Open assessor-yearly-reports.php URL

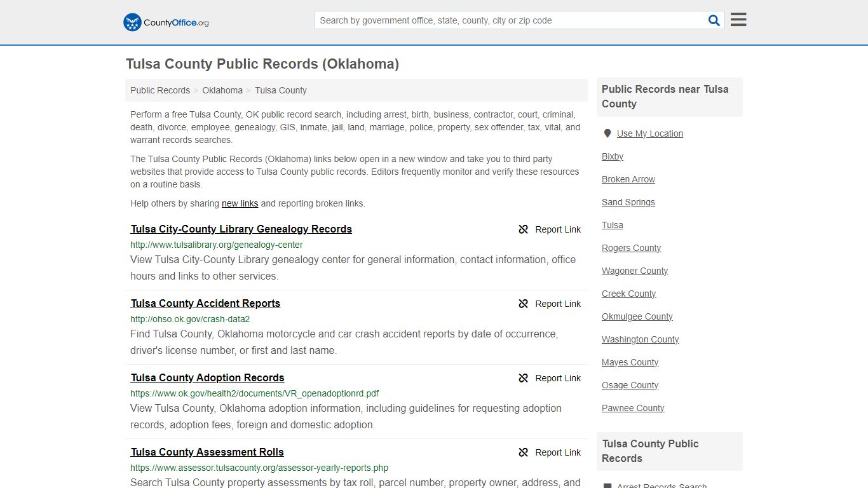(x=259, y=468)
